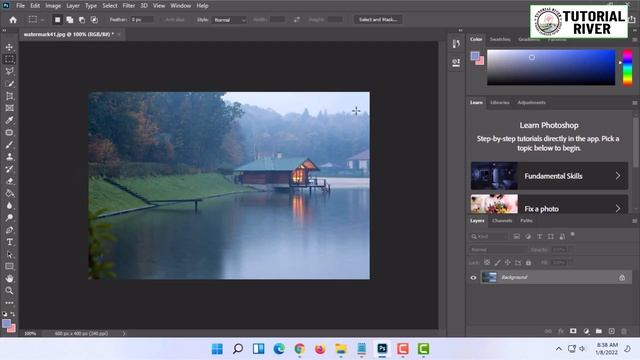This screenshot has width=640, height=360.
Task: Expand Fix a photo chevron
Action: click(x=618, y=209)
